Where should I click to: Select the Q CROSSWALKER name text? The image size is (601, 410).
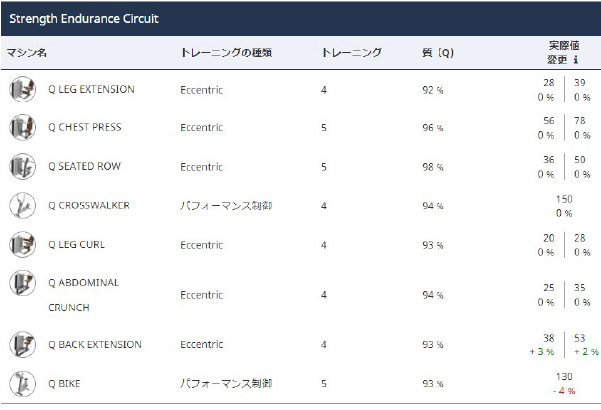[89, 205]
